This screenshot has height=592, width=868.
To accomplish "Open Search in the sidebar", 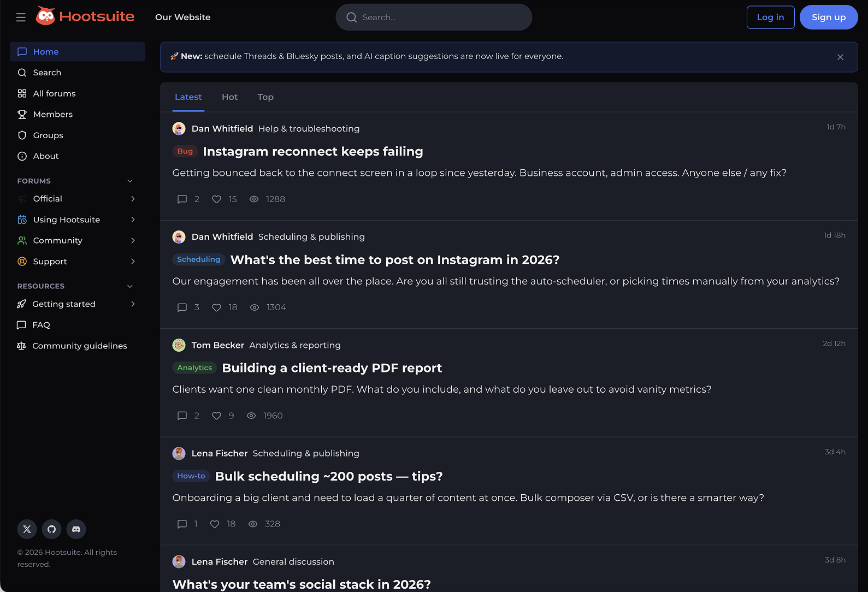I will click(x=78, y=73).
